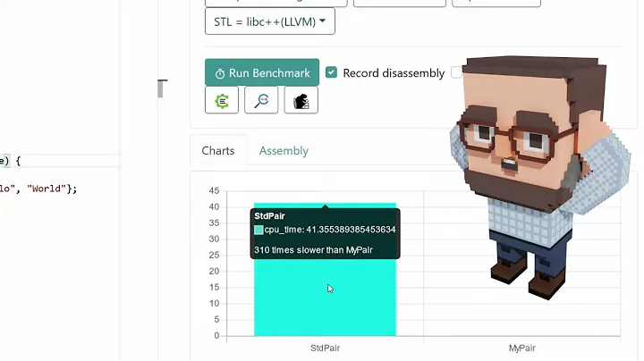This screenshot has height=361, width=644.
Task: Switch to the Charts tab
Action: (218, 150)
